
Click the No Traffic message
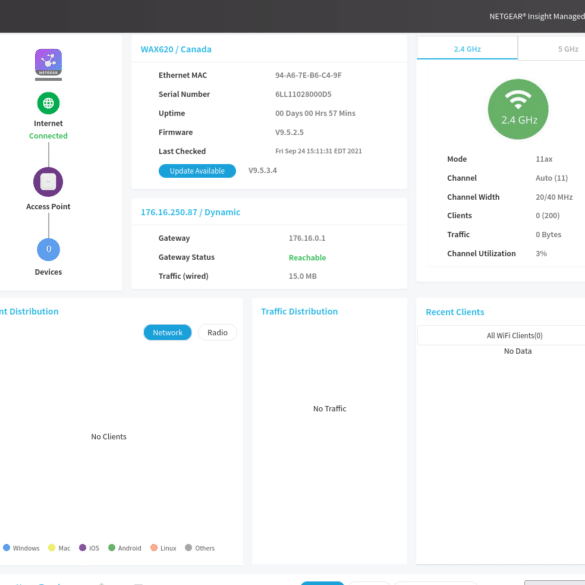[330, 409]
